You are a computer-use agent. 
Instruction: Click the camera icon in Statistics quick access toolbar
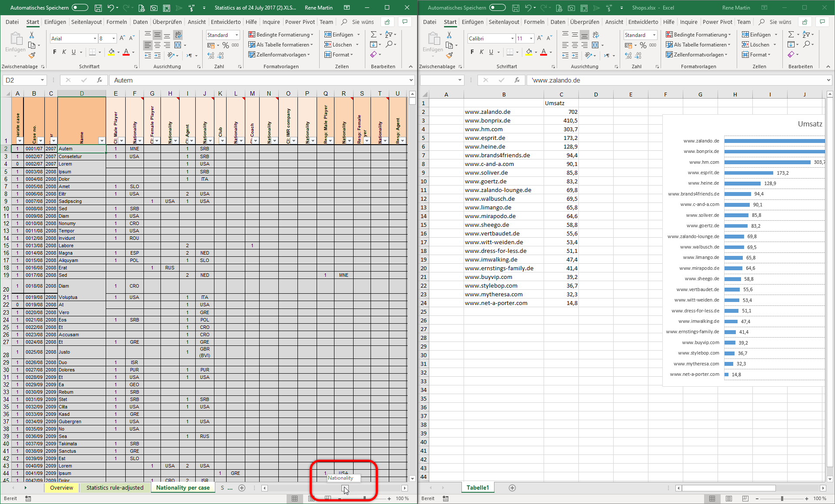click(154, 8)
